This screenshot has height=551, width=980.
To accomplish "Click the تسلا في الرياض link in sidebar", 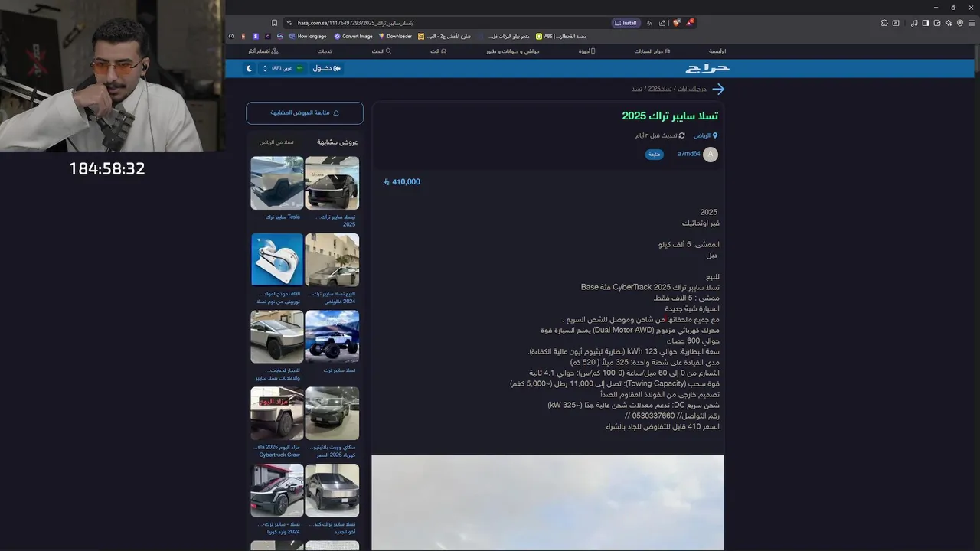I will pyautogui.click(x=276, y=142).
